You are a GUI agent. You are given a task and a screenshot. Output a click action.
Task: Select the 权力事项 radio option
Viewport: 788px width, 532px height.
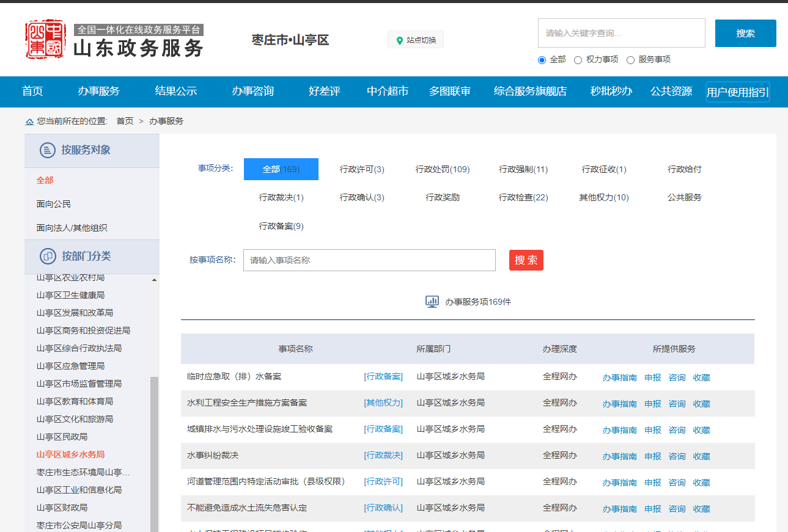tap(578, 60)
